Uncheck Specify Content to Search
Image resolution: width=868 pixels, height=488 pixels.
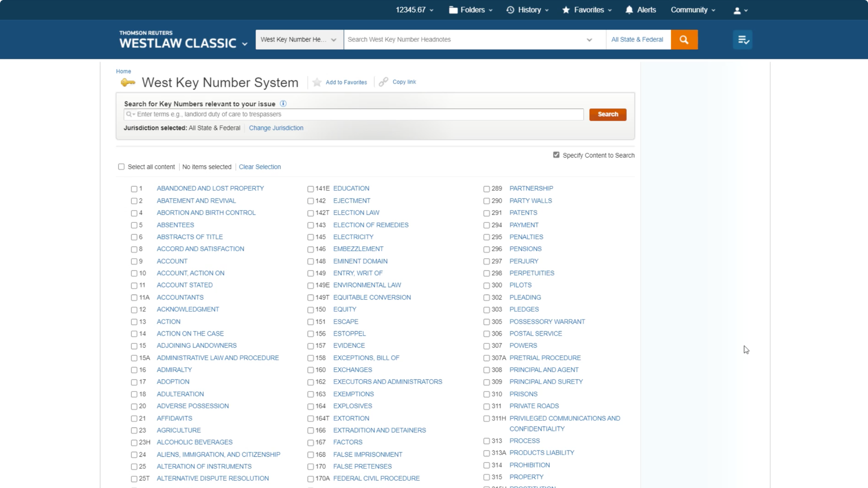pos(556,155)
